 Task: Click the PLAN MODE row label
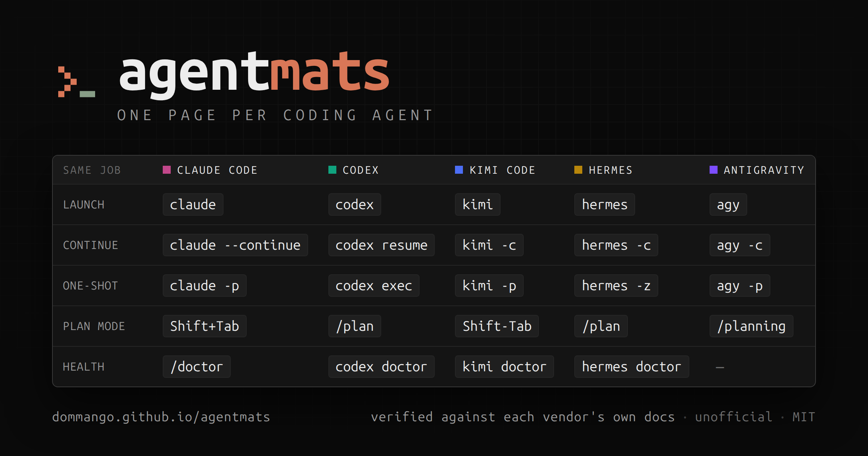[x=94, y=326]
